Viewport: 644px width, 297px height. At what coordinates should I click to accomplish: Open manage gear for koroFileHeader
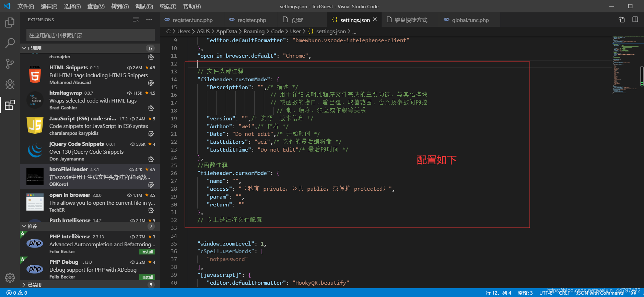click(151, 185)
